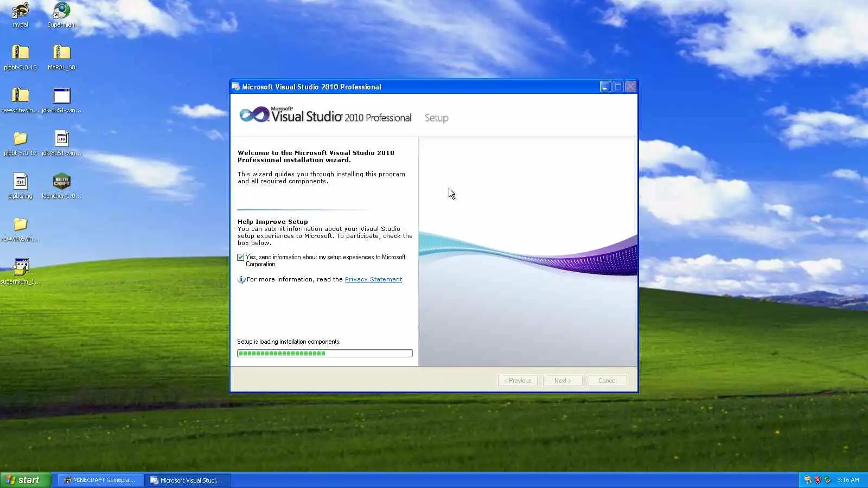Select the plpbt-5.0.13 zipped folder icon
The width and height of the screenshot is (868, 488).
[x=20, y=53]
